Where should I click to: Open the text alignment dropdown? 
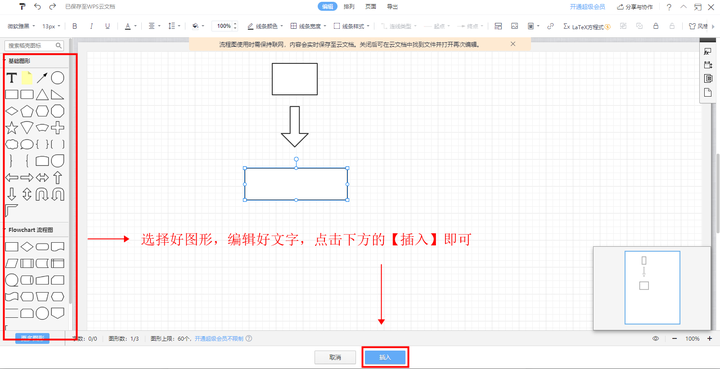[153, 26]
